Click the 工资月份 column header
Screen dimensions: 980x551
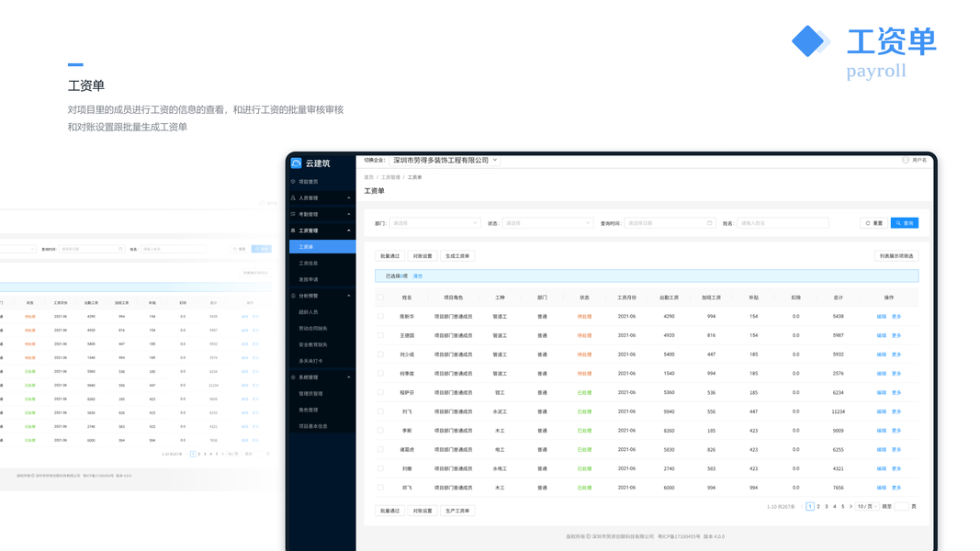(x=627, y=298)
